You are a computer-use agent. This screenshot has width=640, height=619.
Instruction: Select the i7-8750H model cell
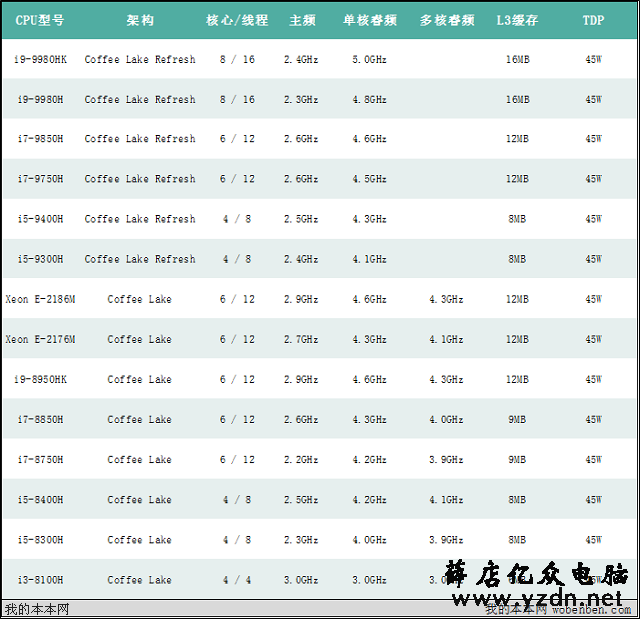point(40,459)
